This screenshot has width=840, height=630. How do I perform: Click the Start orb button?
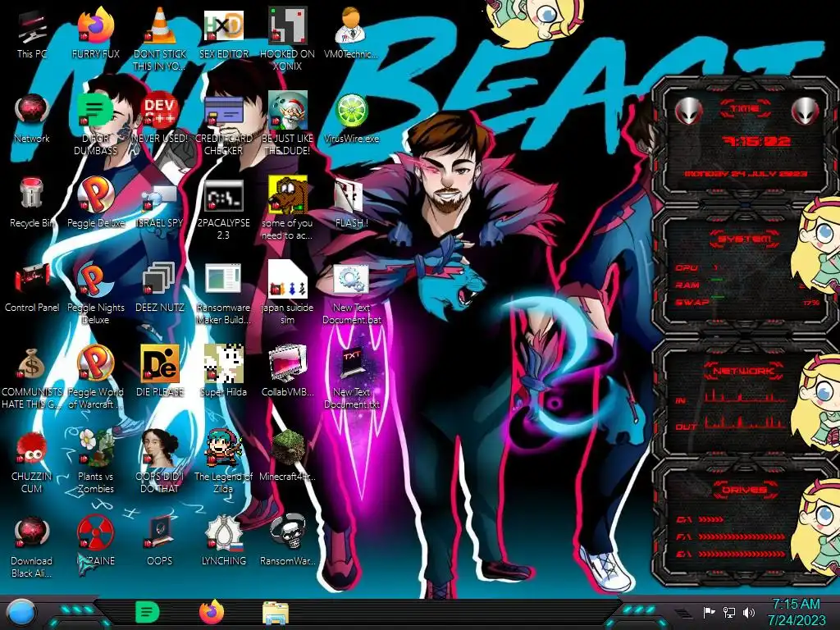click(x=22, y=613)
